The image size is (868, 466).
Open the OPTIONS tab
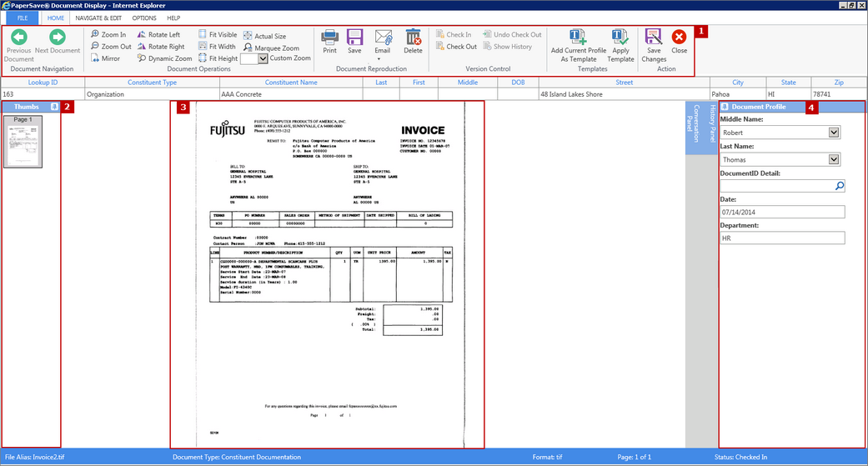pos(144,18)
